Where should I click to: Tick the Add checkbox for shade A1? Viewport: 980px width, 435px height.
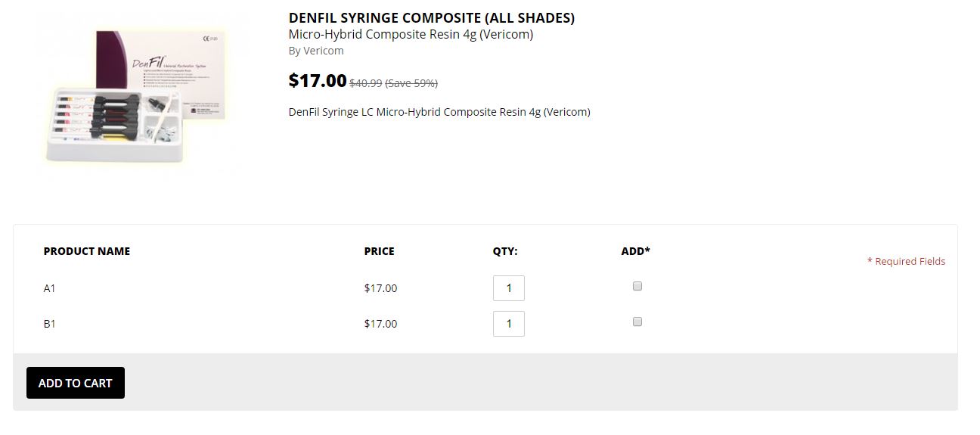[x=637, y=286]
